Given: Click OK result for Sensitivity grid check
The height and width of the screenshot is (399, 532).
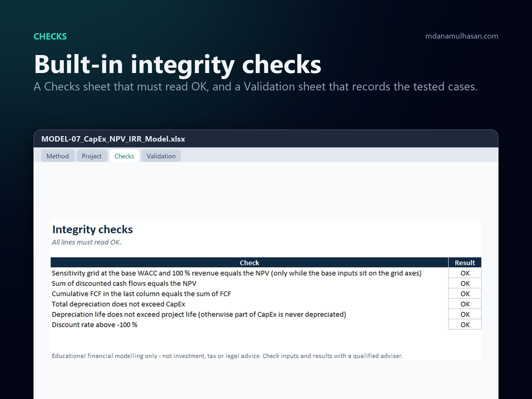Looking at the screenshot, I should (465, 273).
